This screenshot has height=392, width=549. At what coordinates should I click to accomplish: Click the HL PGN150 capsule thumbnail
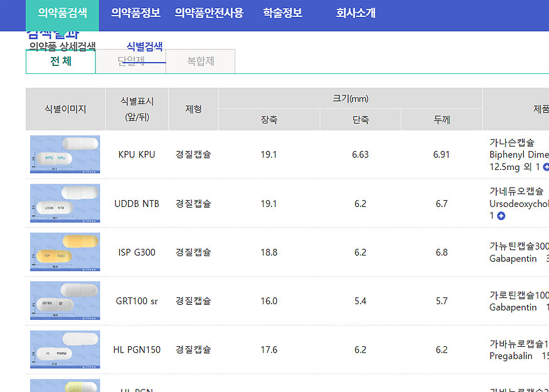coord(65,349)
